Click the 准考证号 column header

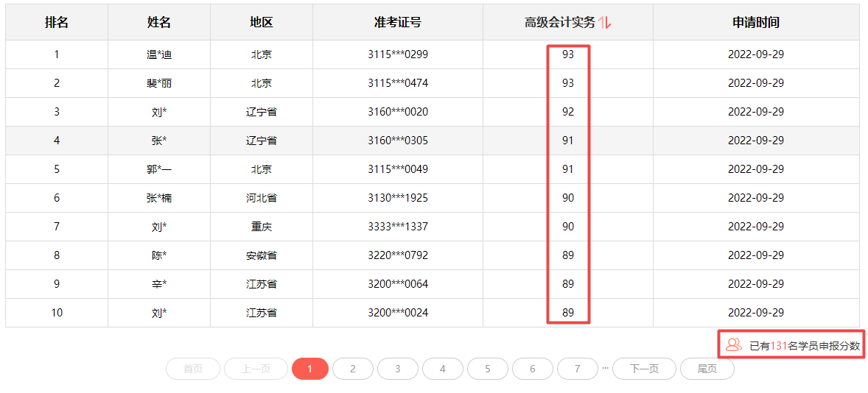point(397,22)
